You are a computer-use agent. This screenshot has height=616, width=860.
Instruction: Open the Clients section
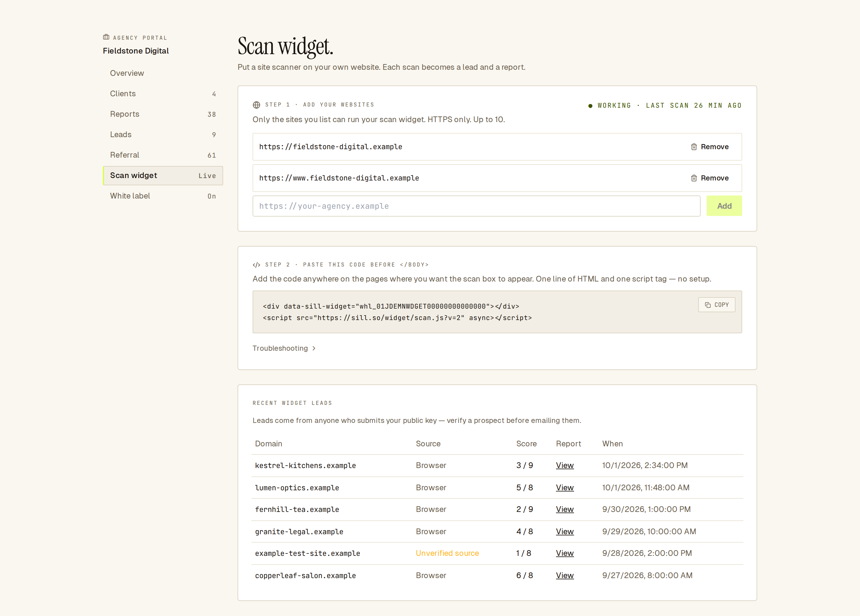coord(163,94)
